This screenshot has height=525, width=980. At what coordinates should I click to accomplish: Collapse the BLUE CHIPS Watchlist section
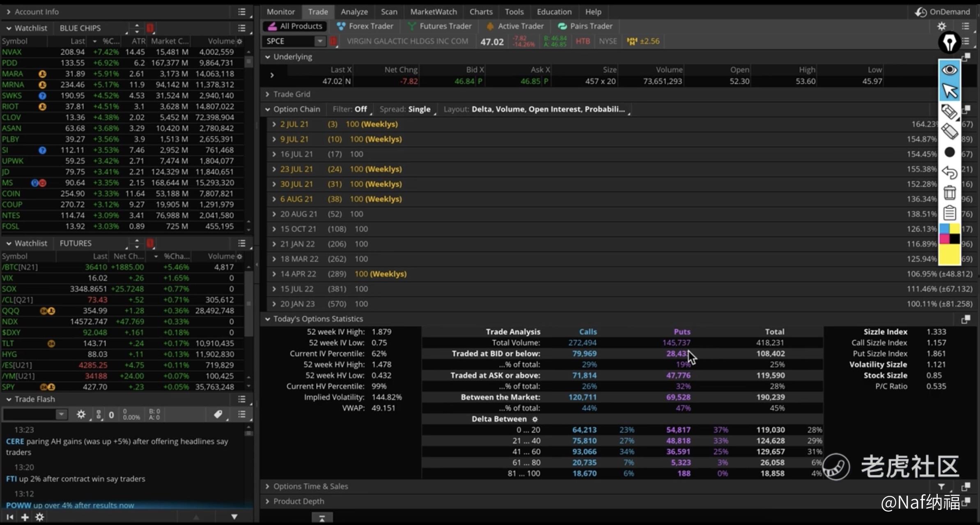(8, 28)
